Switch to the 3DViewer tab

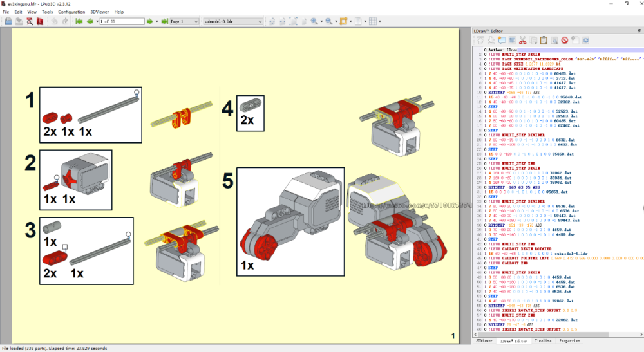[x=484, y=341]
